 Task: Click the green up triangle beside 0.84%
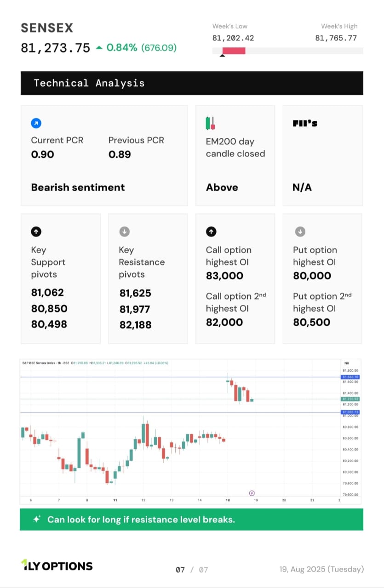point(99,47)
